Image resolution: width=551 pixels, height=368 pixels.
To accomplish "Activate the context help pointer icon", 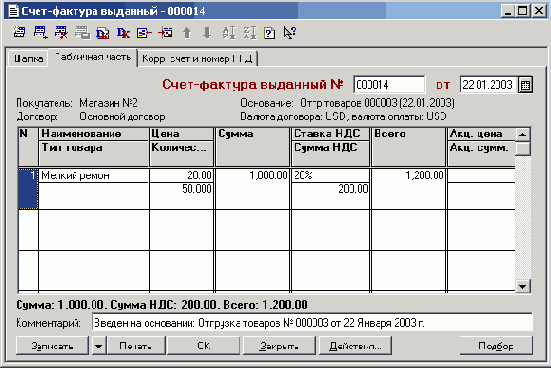I will click(x=290, y=33).
